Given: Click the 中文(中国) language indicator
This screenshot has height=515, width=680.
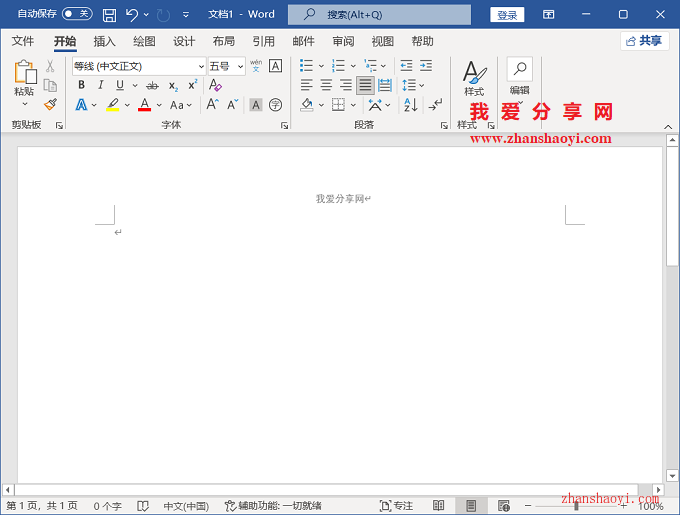Looking at the screenshot, I should 186,506.
